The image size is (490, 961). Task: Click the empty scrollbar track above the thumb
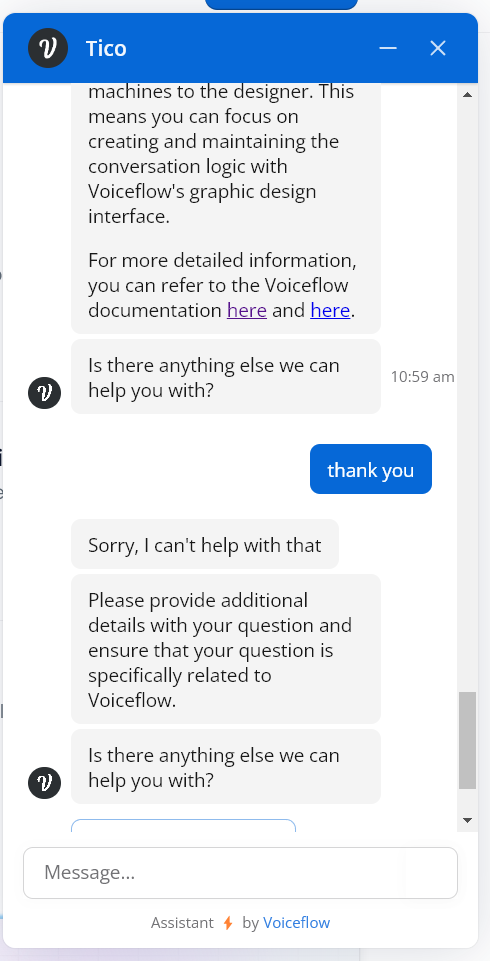(467, 397)
